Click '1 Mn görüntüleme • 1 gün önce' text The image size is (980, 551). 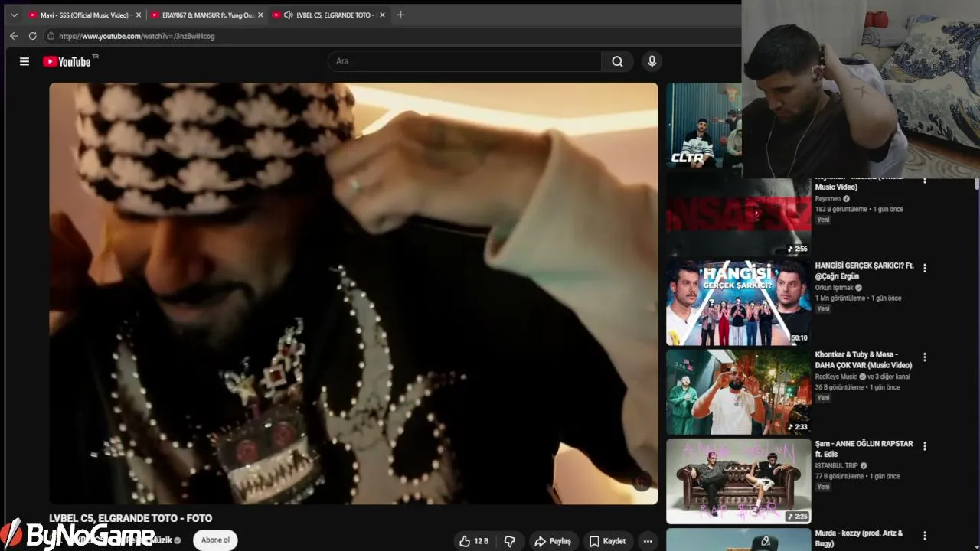(858, 298)
